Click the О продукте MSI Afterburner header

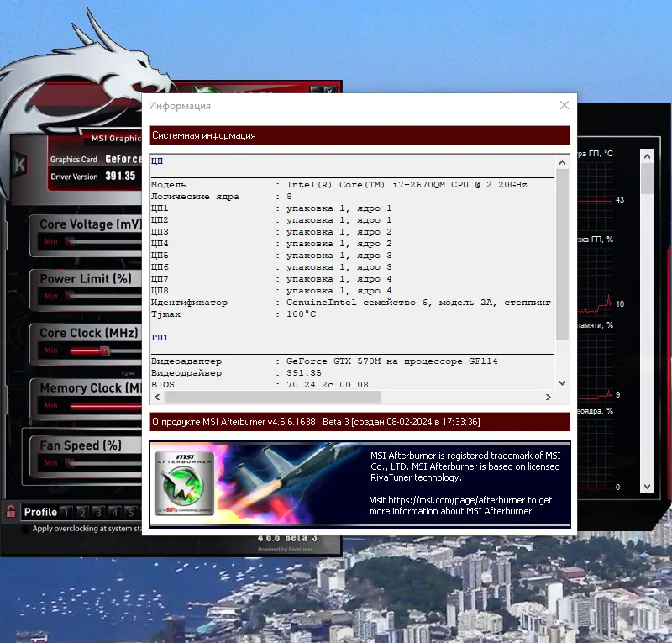click(x=360, y=422)
